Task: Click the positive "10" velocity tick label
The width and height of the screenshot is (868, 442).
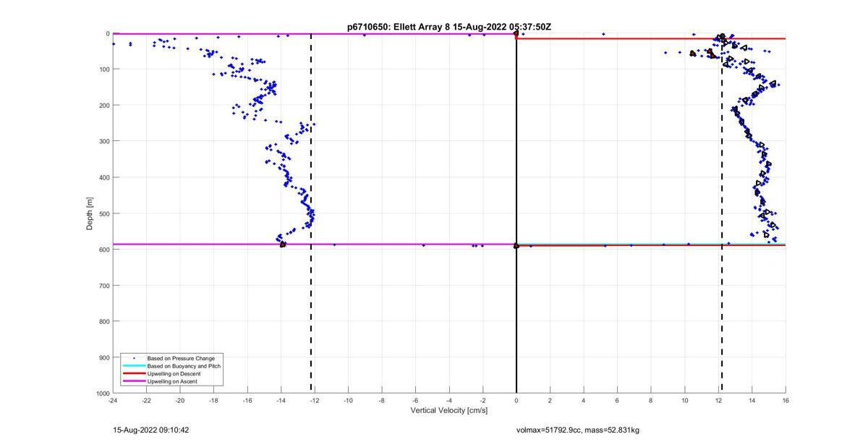Action: [x=684, y=400]
